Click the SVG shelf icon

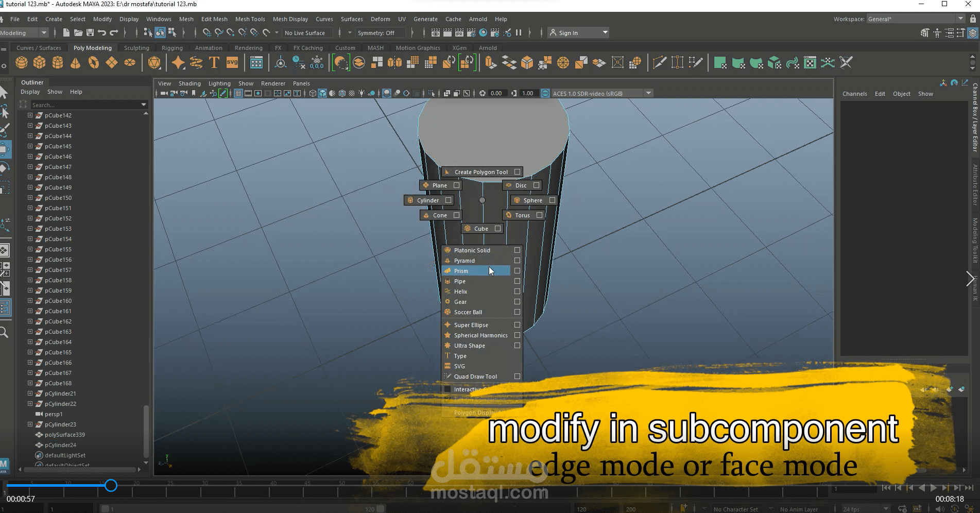[232, 63]
